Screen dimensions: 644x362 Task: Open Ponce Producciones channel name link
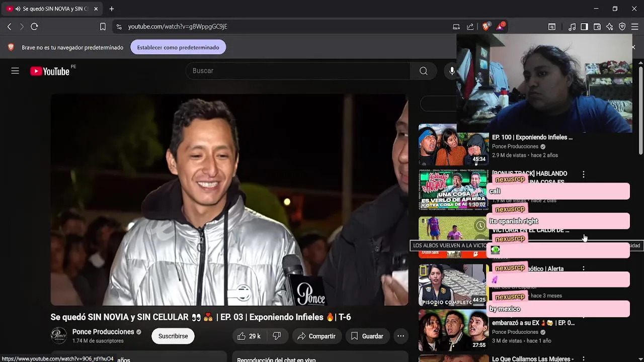click(103, 332)
